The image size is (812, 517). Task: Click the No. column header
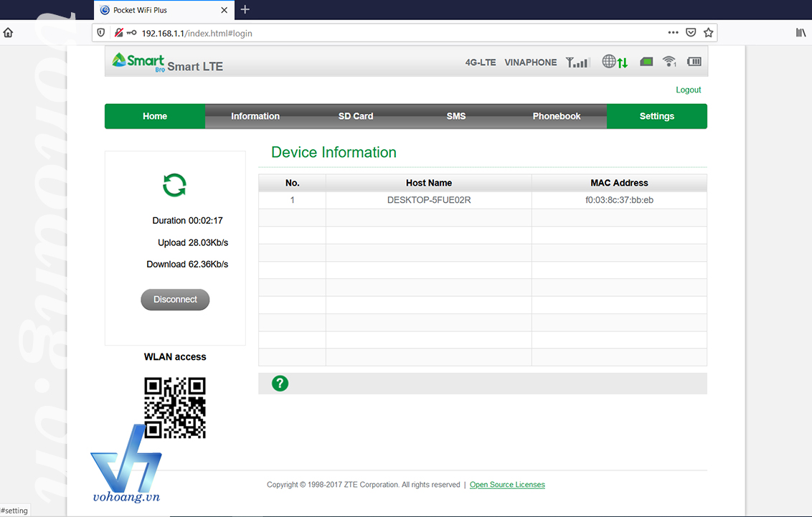pyautogui.click(x=292, y=183)
